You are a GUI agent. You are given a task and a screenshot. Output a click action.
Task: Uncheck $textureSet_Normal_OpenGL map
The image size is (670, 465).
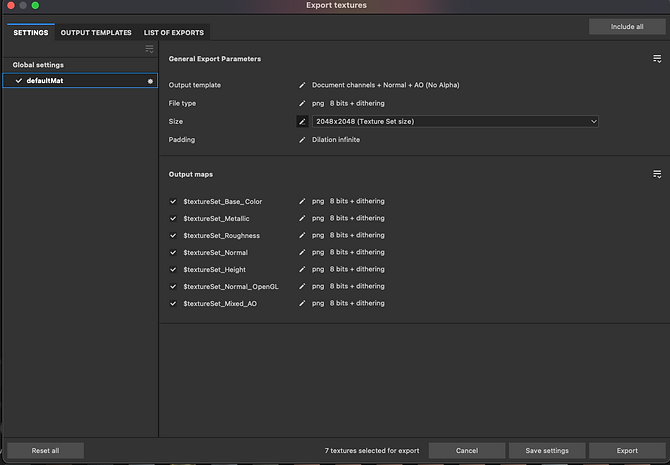173,287
